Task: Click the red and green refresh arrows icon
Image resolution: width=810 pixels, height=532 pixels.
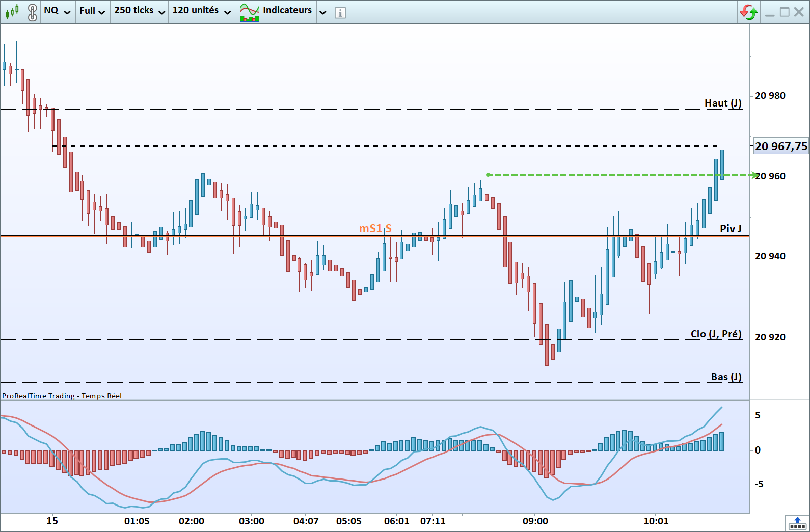Action: [749, 12]
